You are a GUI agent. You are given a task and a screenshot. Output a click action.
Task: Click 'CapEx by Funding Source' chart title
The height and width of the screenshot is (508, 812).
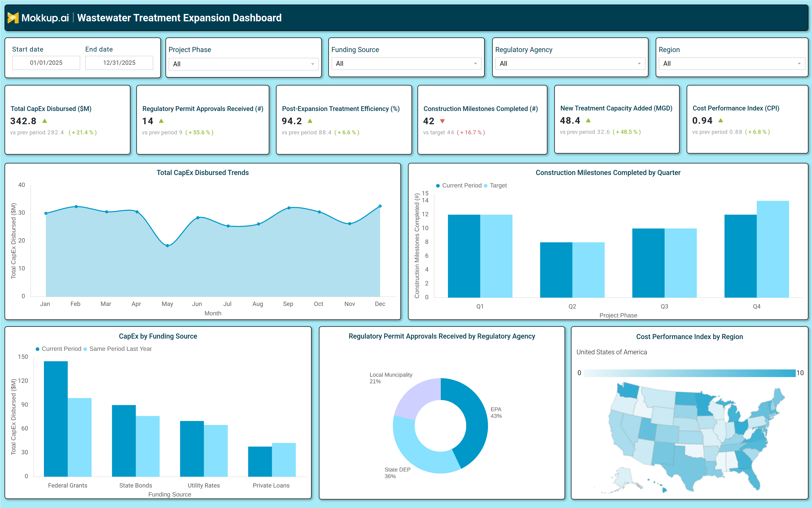point(158,336)
